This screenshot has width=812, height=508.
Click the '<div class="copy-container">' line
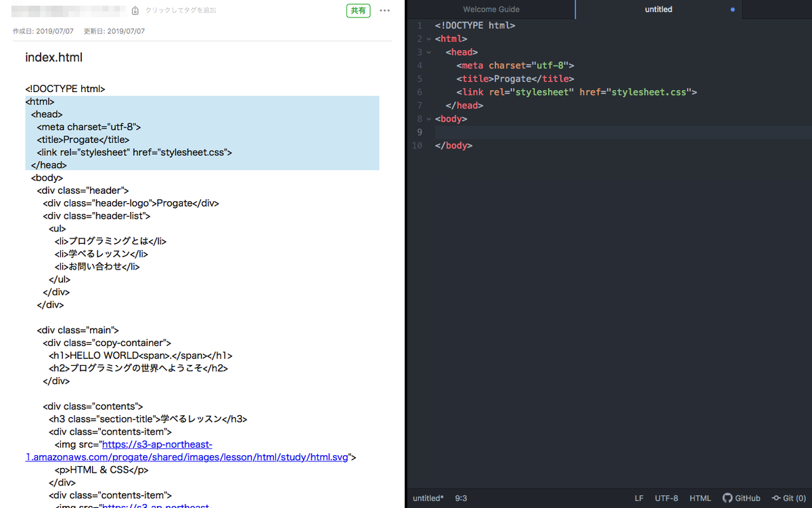pos(107,343)
